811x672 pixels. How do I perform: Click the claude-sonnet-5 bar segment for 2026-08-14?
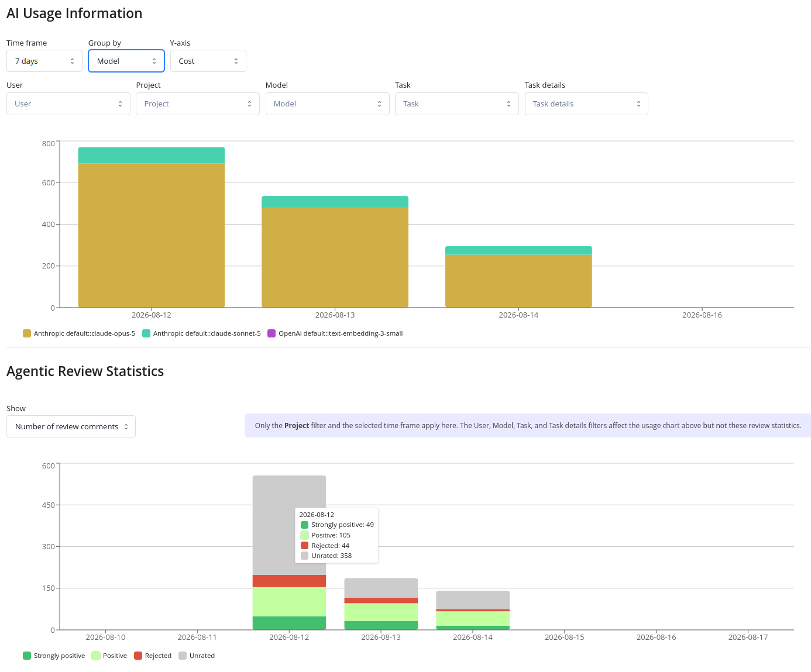click(x=518, y=250)
